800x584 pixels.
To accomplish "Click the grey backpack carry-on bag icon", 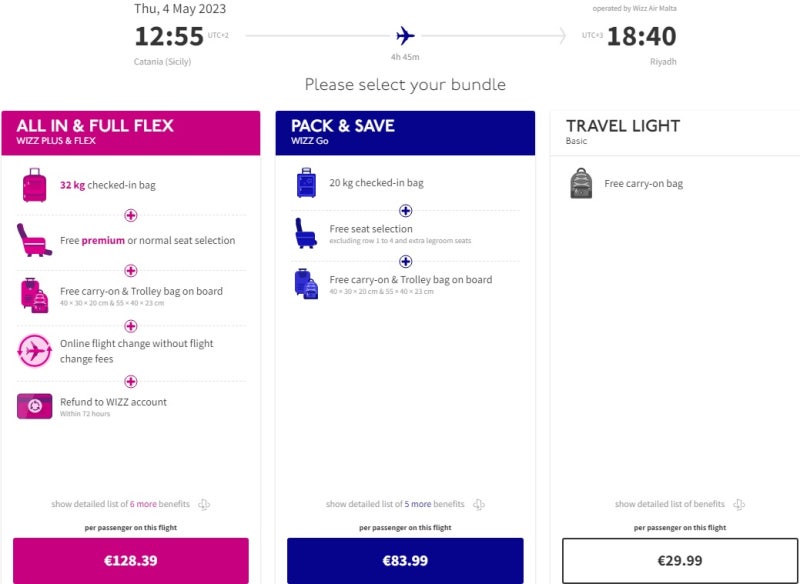I will point(581,184).
